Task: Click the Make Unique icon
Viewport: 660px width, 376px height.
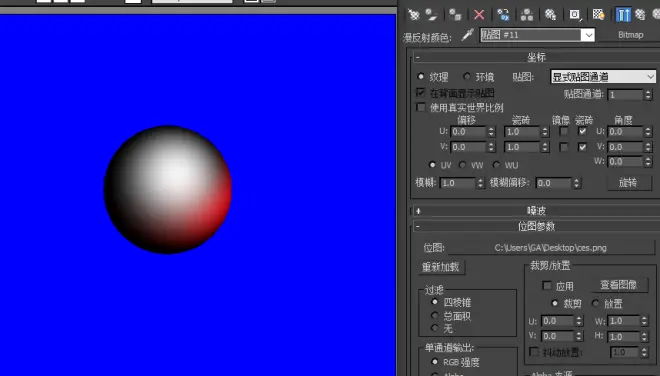Action: pos(527,15)
